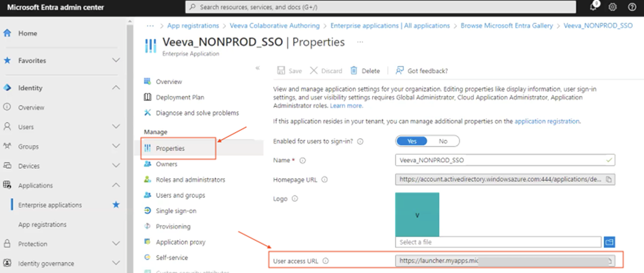Open Users and groups menu item
The width and height of the screenshot is (644, 273).
(x=174, y=195)
